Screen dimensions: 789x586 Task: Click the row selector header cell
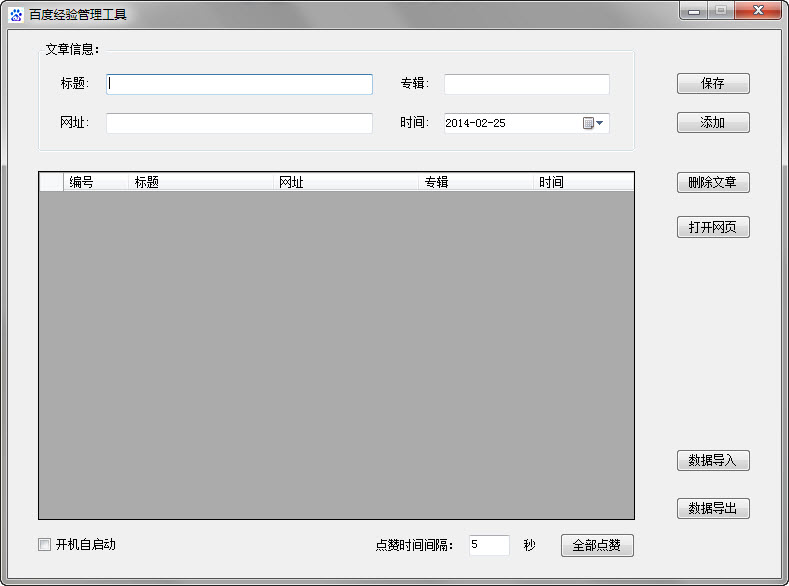51,182
